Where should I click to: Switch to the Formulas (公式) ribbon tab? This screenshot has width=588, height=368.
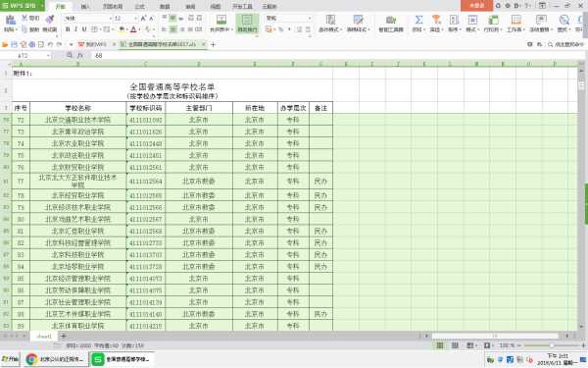(x=139, y=7)
